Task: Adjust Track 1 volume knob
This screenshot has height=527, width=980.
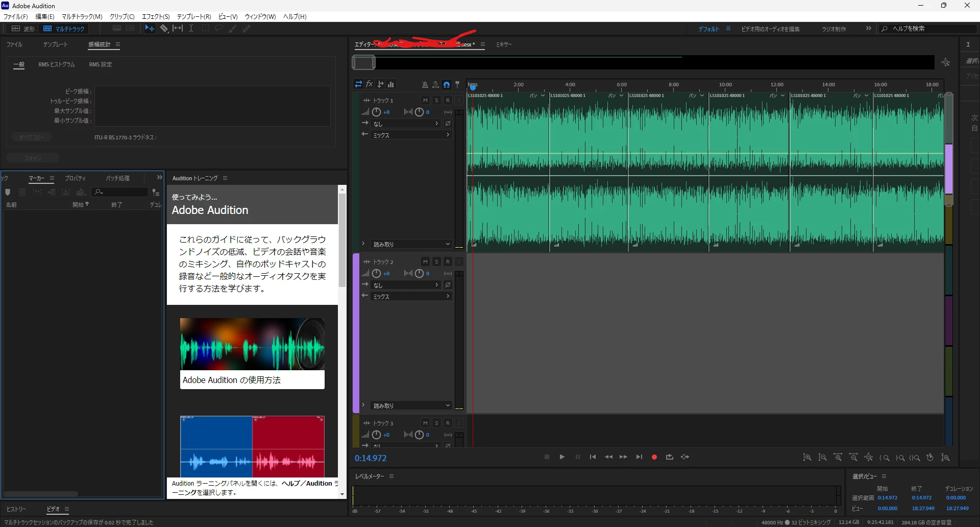Action: tap(376, 112)
